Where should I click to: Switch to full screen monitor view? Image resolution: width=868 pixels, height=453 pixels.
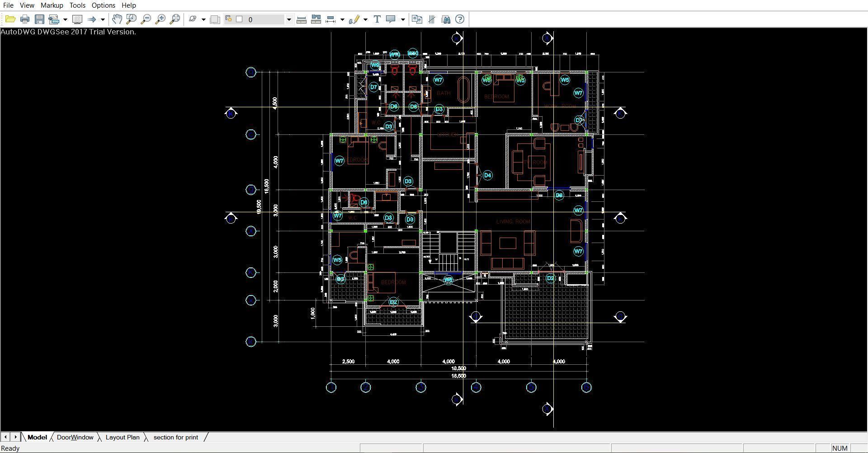pyautogui.click(x=77, y=19)
